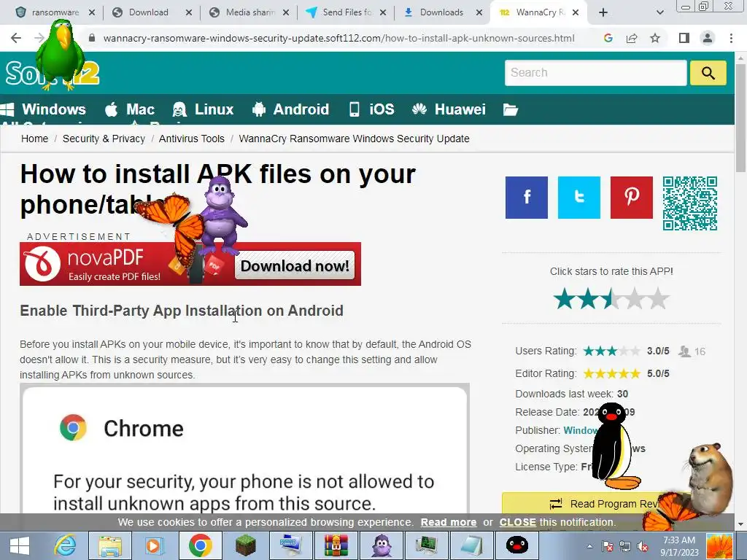Open the Windows category
747x560 pixels.
[x=43, y=109]
